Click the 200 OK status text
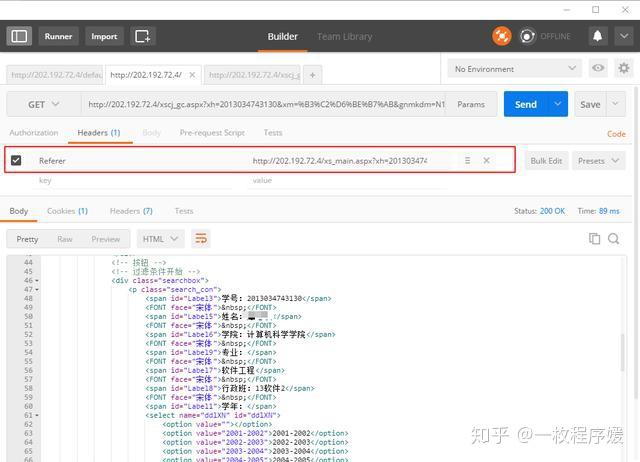This screenshot has width=640, height=462. pos(552,211)
